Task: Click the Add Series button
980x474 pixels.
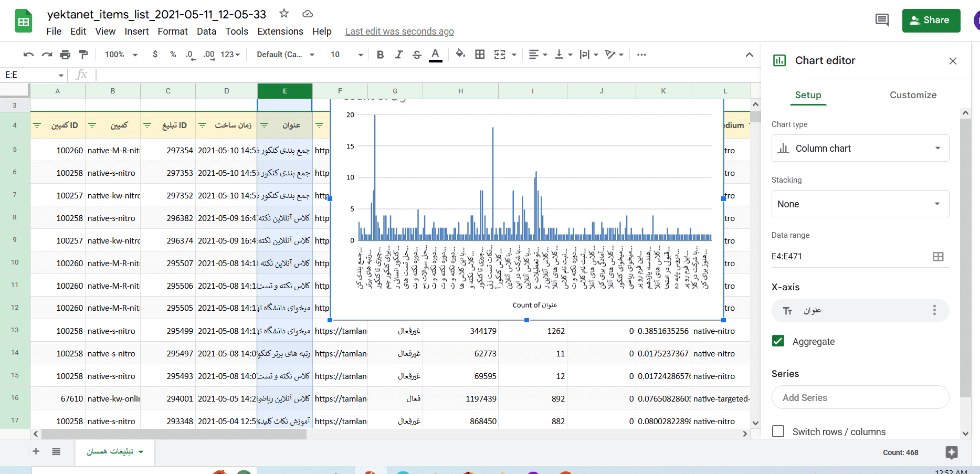Action: pyautogui.click(x=860, y=397)
